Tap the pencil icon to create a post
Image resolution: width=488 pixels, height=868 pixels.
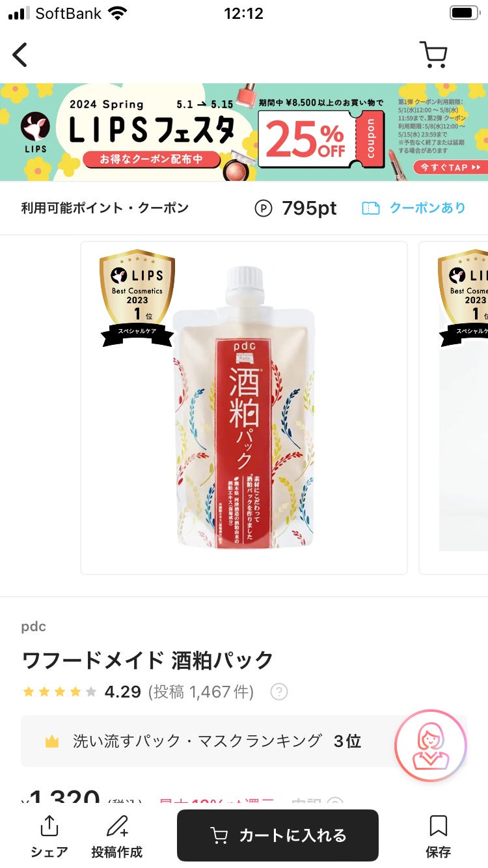(x=117, y=826)
